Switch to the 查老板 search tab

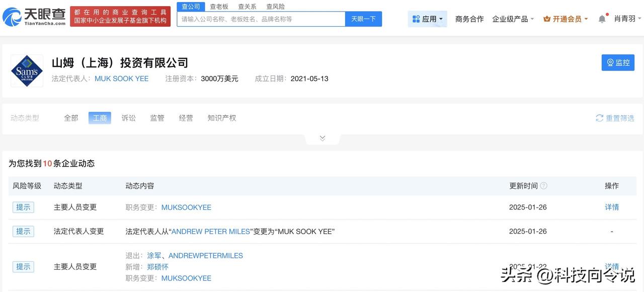pyautogui.click(x=219, y=7)
